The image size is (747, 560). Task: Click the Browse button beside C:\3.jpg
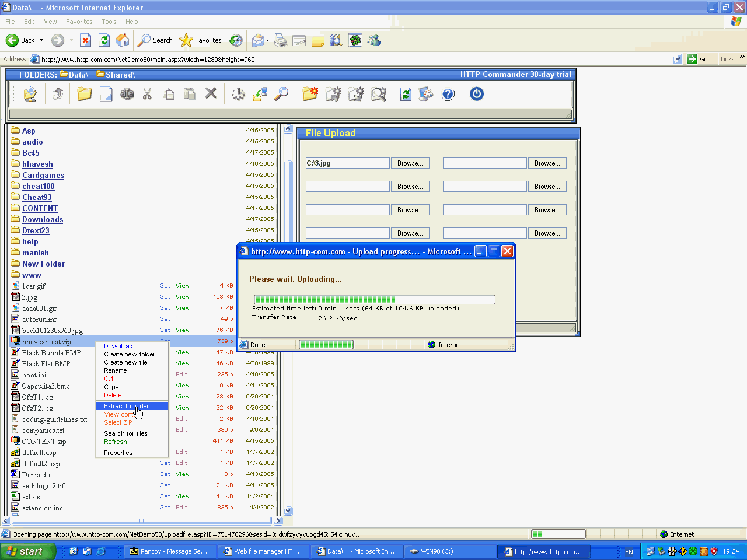tap(410, 163)
